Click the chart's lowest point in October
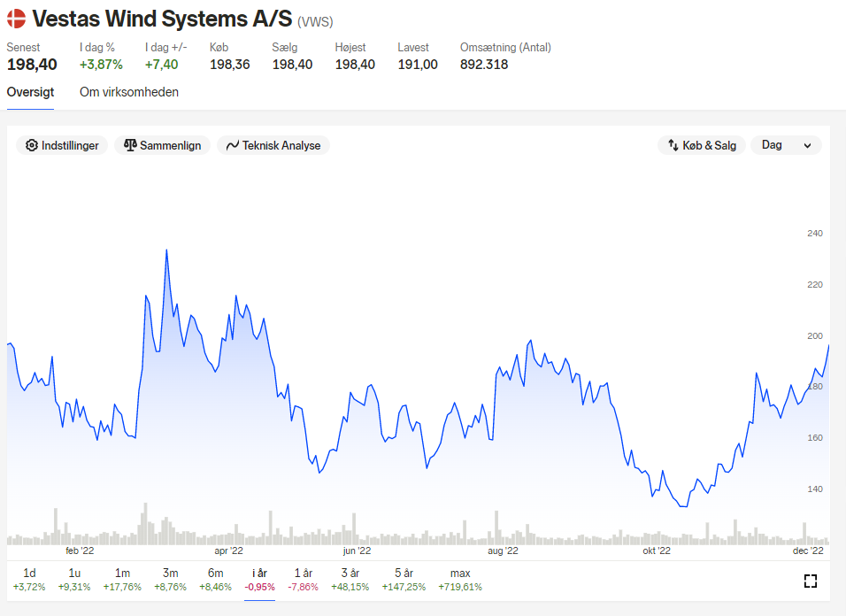Screen dimensions: 846x616 [x=683, y=506]
